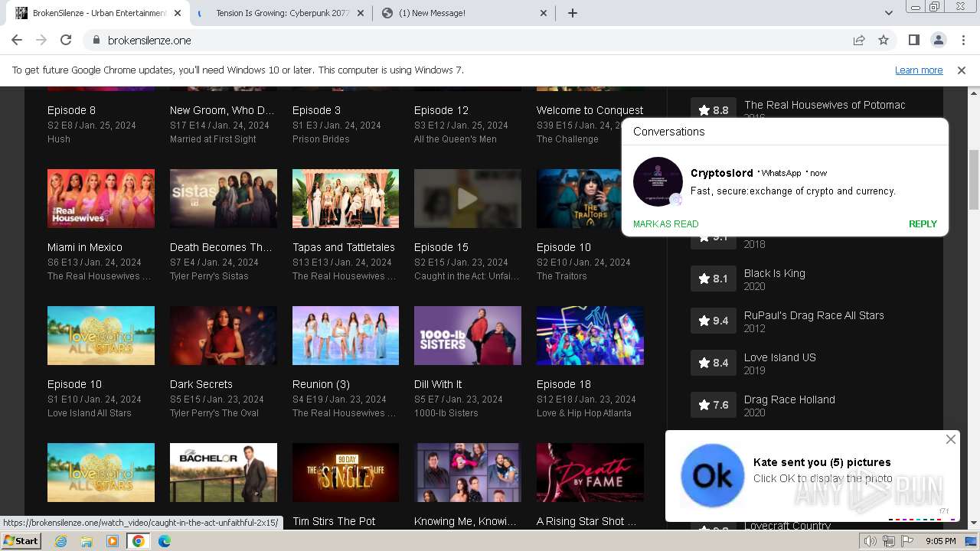
Task: Click the Welcome to Conquest title
Action: [590, 110]
